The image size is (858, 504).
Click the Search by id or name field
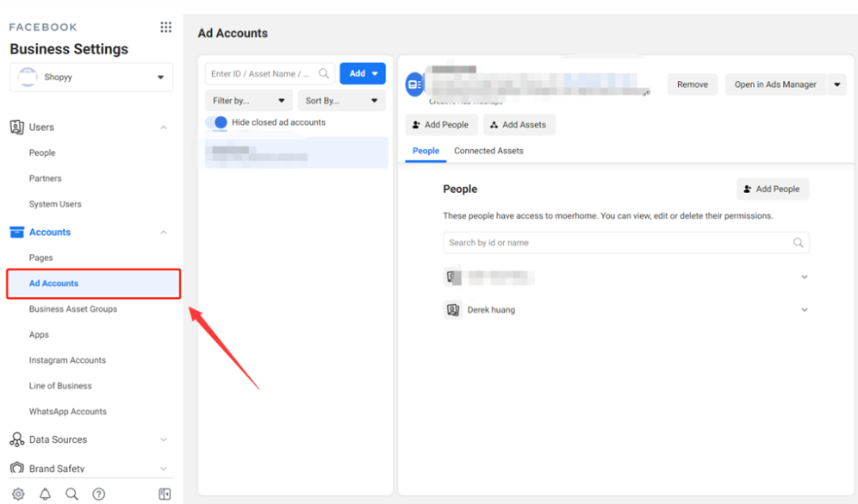pyautogui.click(x=626, y=242)
